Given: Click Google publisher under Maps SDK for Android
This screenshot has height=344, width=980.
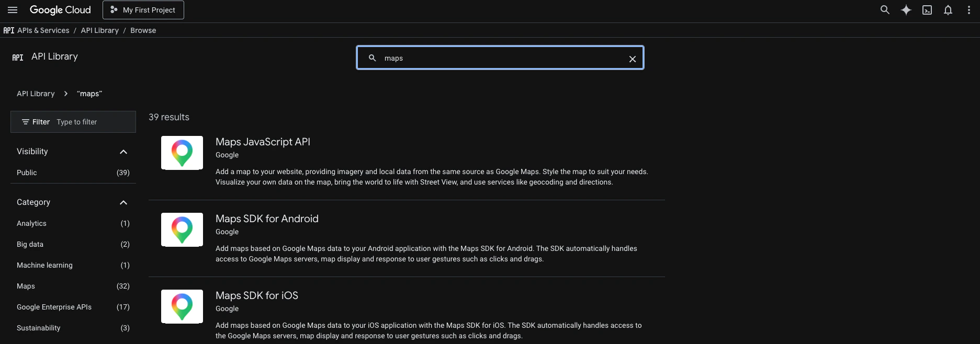Looking at the screenshot, I should pyautogui.click(x=227, y=232).
